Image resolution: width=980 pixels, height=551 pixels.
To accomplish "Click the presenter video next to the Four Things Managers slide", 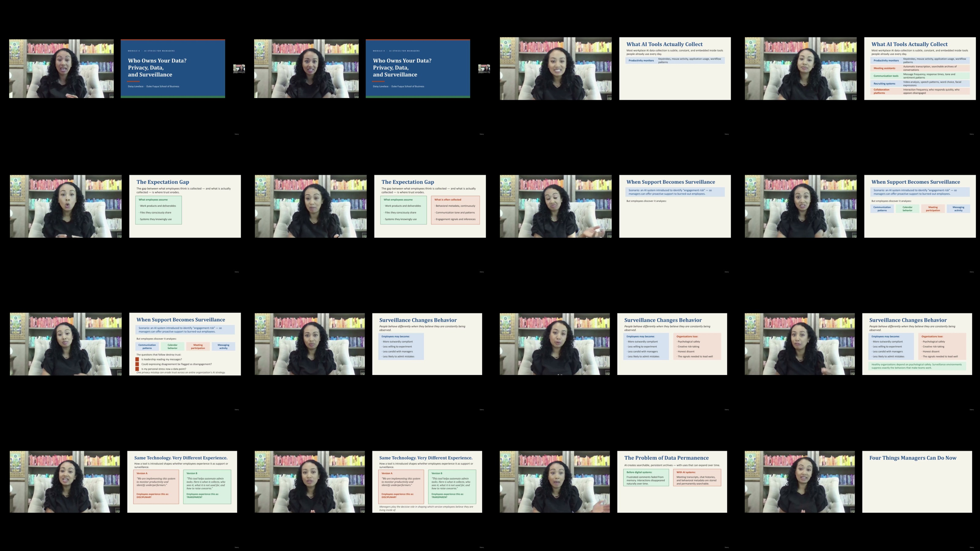I will click(x=800, y=482).
